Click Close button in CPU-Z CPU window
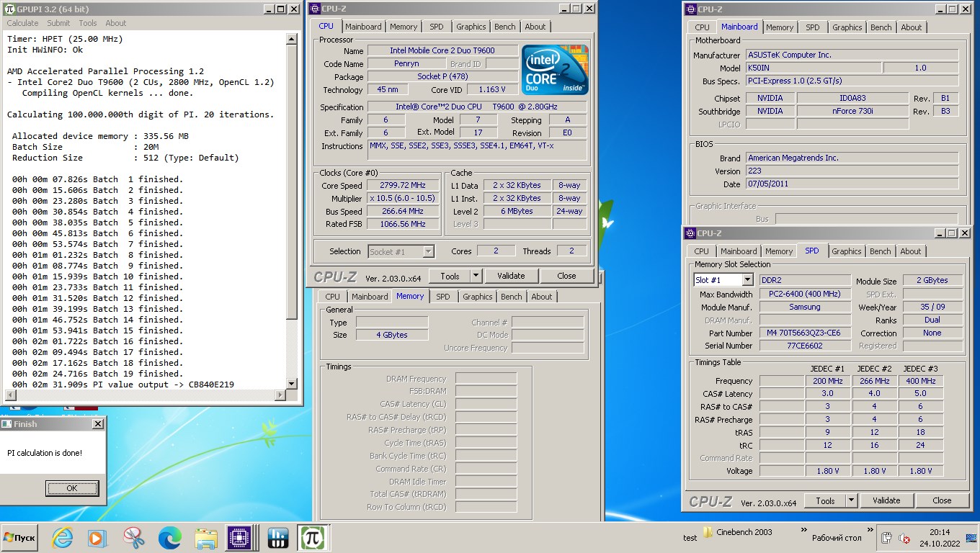 pyautogui.click(x=567, y=276)
